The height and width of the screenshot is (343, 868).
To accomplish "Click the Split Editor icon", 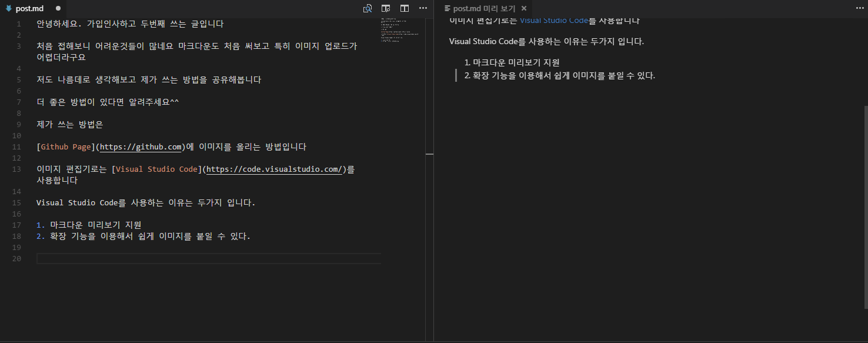I will click(405, 8).
